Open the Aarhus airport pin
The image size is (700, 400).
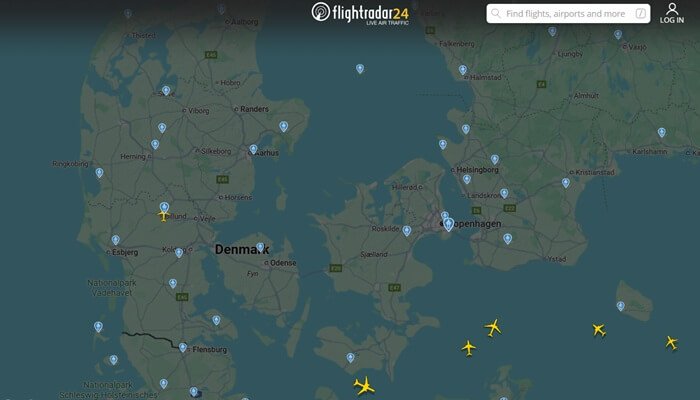[253, 149]
